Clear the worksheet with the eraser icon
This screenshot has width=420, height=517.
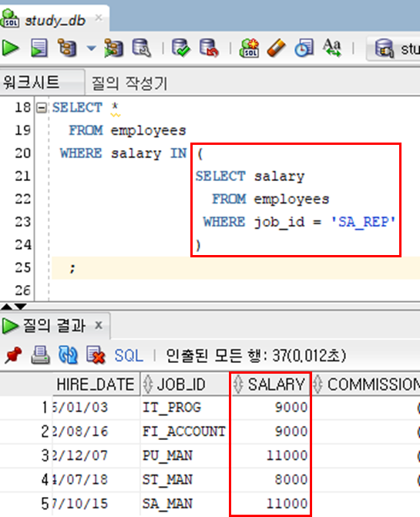276,48
